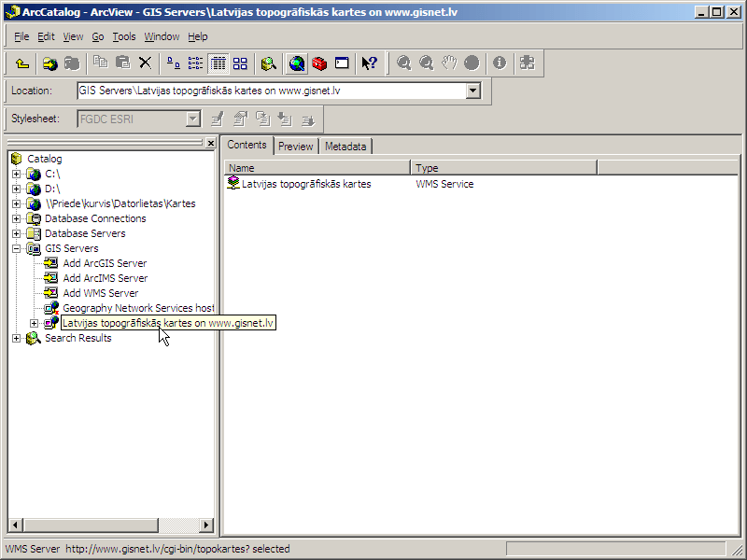Open the Location dropdown arrow

click(473, 91)
